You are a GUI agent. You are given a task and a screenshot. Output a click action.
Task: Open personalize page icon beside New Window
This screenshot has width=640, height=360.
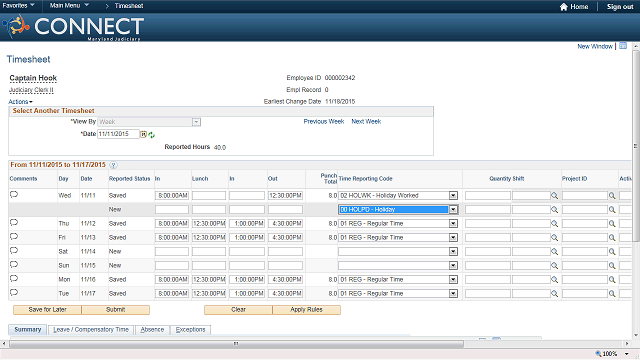[623, 46]
